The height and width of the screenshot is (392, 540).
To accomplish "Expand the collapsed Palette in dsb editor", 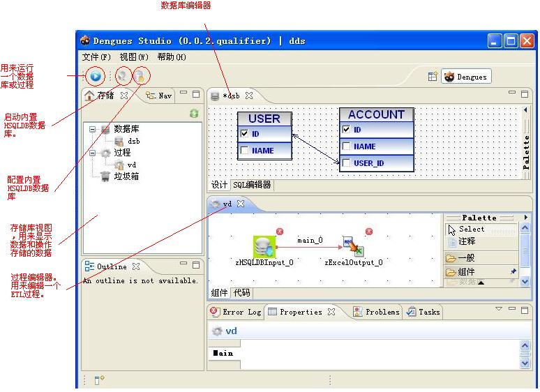I will [525, 110].
